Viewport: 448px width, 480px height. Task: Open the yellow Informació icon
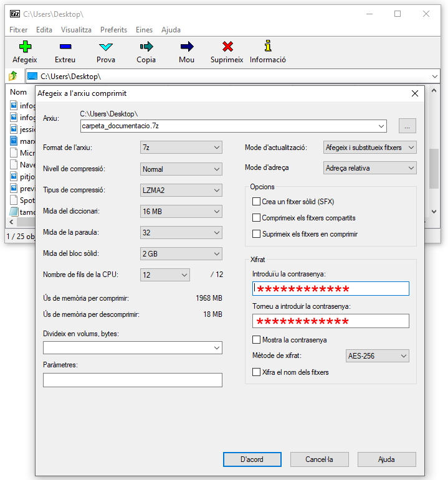[x=268, y=47]
